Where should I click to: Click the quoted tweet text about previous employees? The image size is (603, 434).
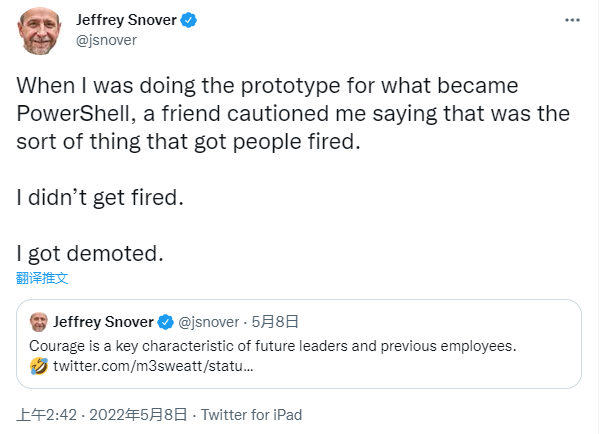click(273, 346)
